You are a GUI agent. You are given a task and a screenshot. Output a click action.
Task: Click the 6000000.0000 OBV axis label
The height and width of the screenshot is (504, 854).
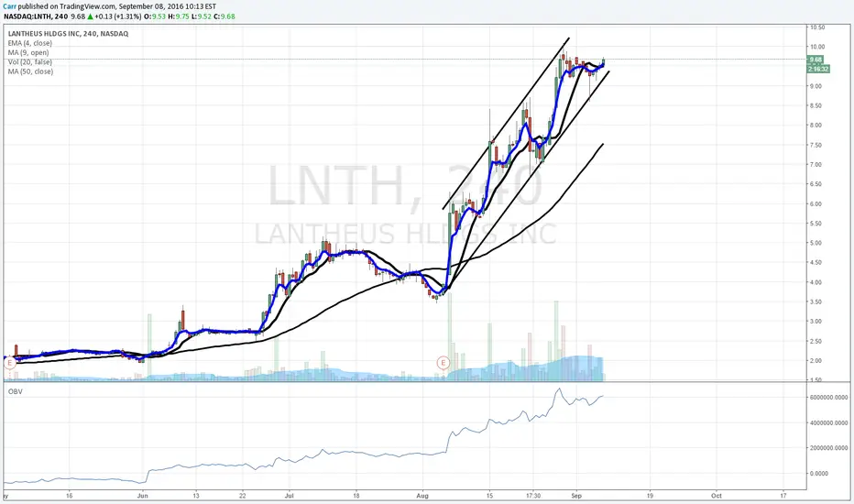(x=828, y=398)
